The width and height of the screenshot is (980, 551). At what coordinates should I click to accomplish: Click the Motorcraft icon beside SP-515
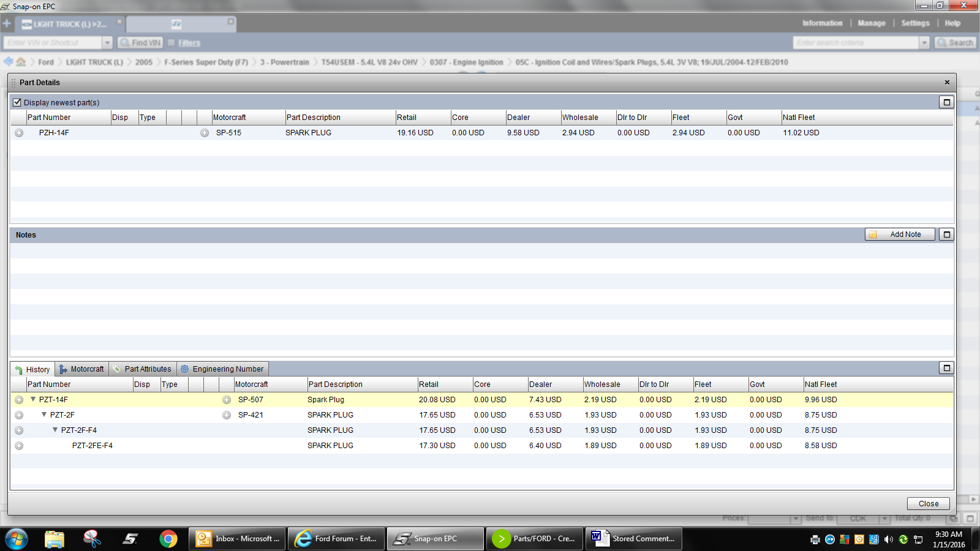pyautogui.click(x=205, y=133)
